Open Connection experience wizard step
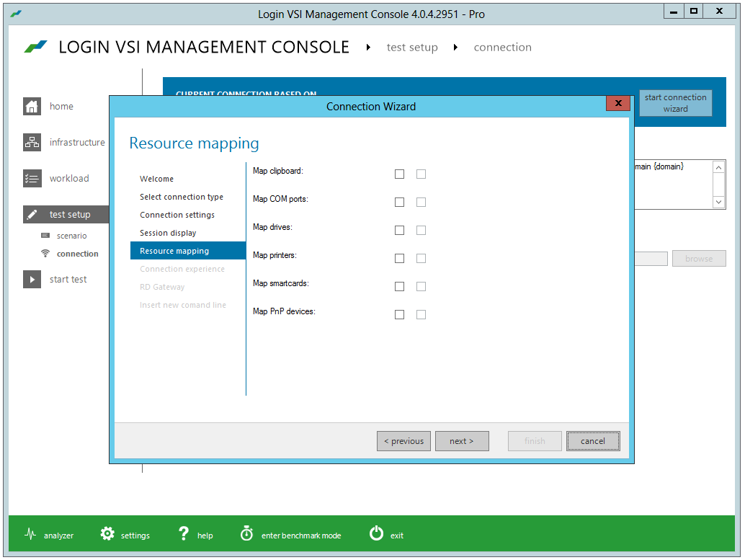 (x=182, y=269)
